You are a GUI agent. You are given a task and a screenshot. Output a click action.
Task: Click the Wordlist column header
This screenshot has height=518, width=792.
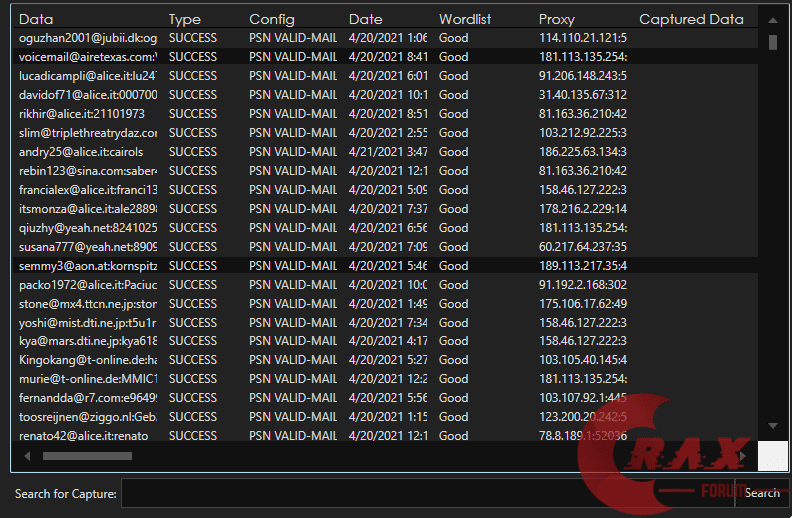pos(465,19)
